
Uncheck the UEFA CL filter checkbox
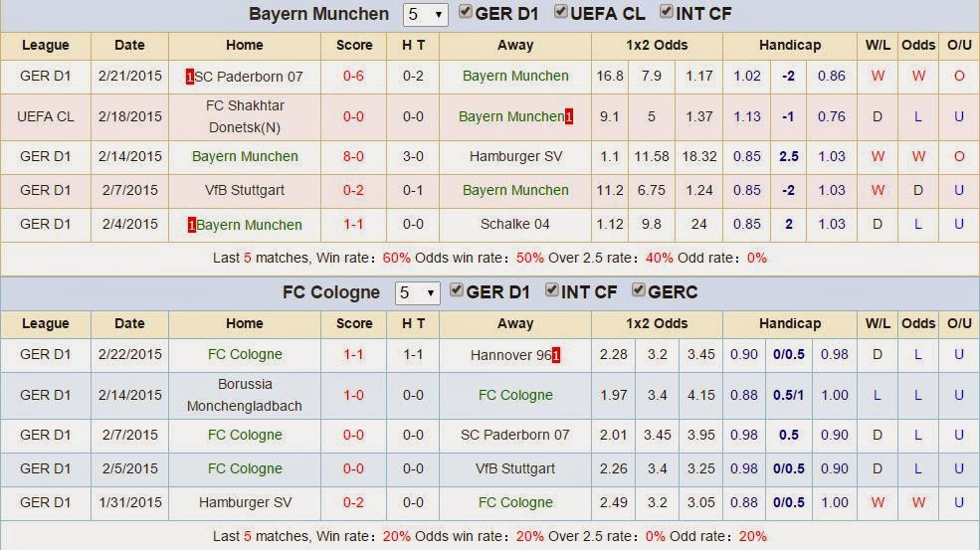tap(561, 13)
